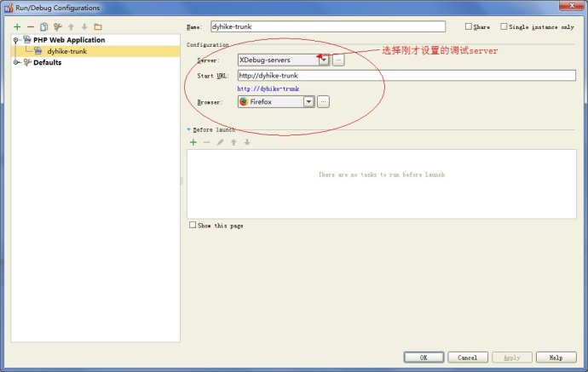Confirm with the OK button
This screenshot has width=588, height=372.
(424, 358)
